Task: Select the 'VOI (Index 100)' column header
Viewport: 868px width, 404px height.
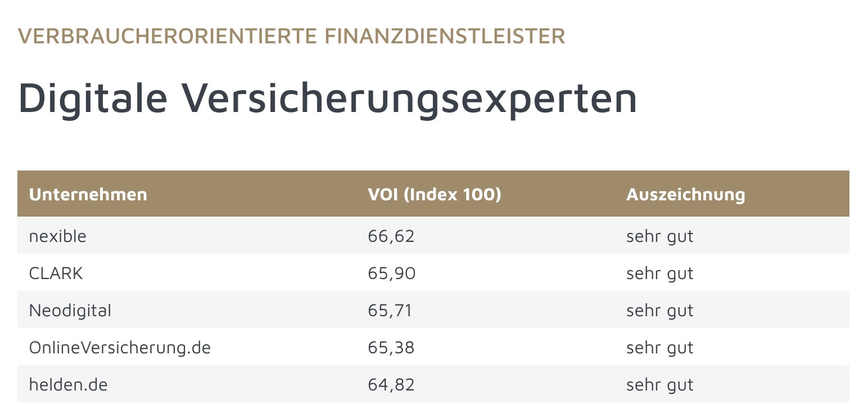Action: 434,194
